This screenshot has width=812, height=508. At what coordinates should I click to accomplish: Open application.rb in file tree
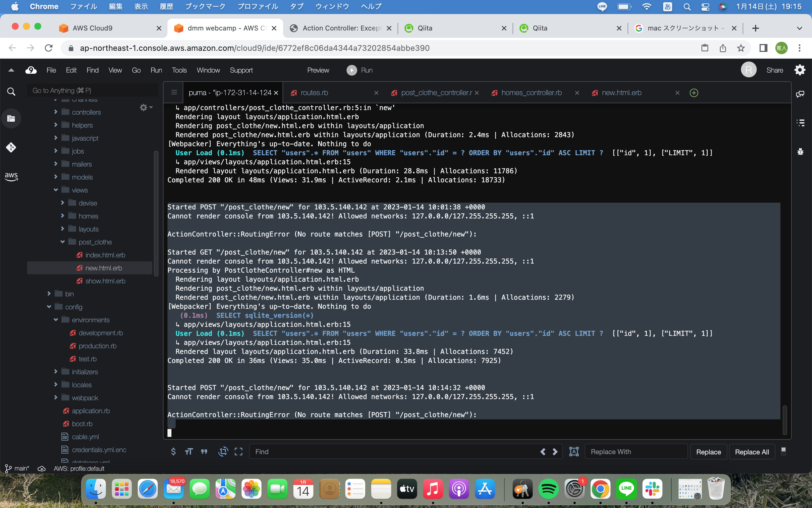tap(91, 411)
